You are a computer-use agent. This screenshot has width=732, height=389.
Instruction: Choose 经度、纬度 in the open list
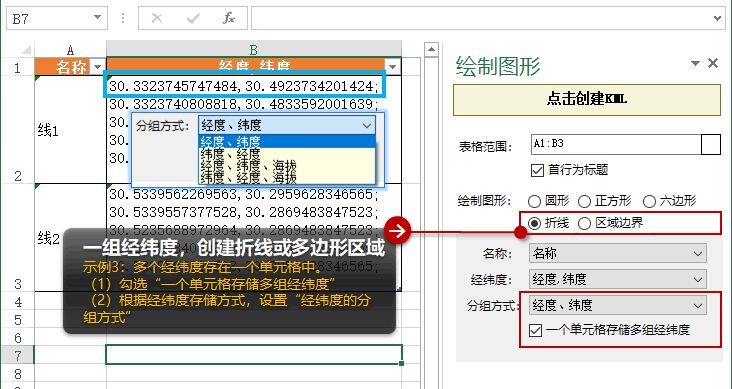(x=287, y=141)
